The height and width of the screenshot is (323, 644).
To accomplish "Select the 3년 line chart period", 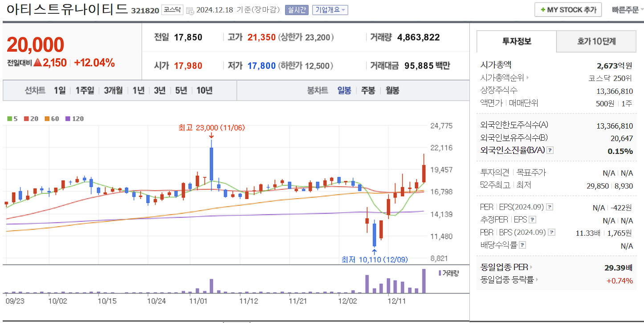I will pos(159,90).
